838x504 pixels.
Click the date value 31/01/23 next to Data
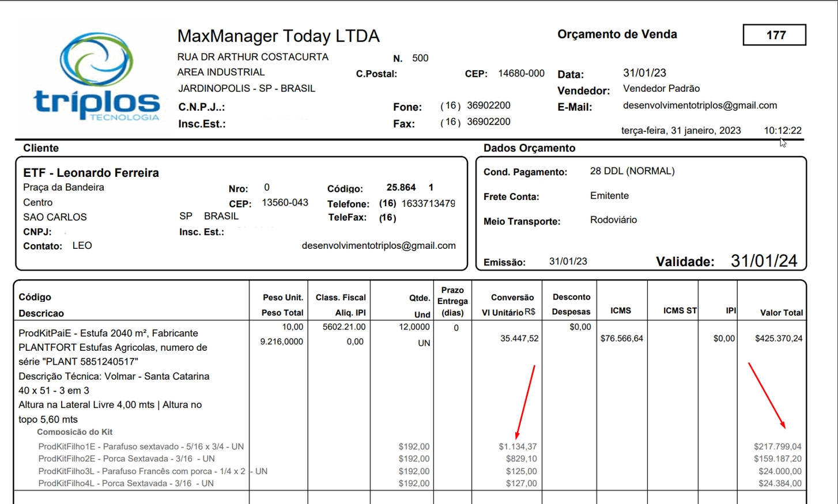click(x=644, y=73)
